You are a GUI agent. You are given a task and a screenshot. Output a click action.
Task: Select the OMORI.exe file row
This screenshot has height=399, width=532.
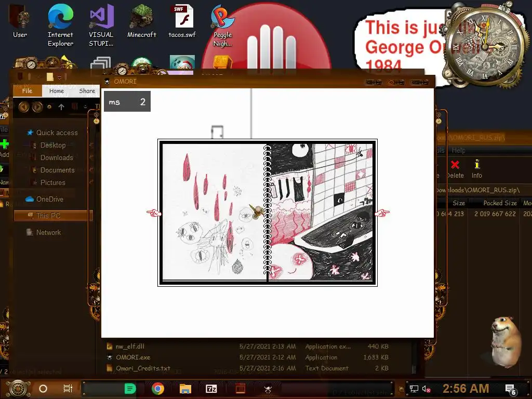(x=248, y=357)
